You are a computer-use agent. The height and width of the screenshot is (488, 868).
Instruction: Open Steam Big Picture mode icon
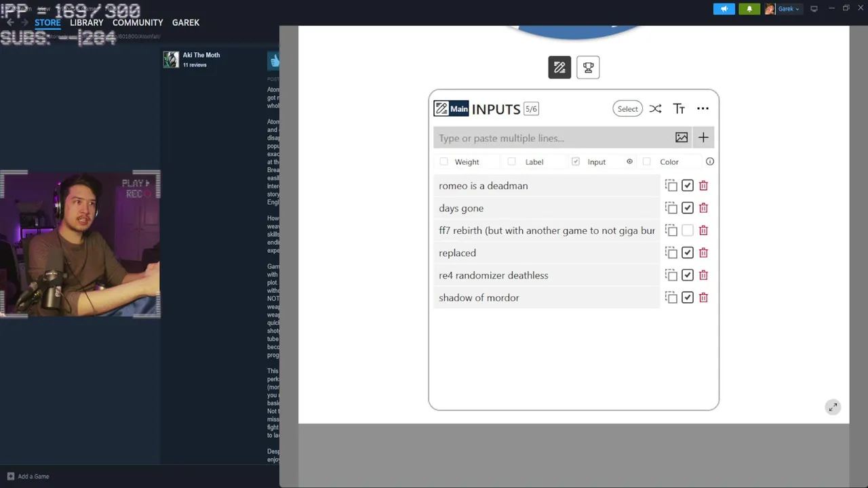click(x=814, y=9)
